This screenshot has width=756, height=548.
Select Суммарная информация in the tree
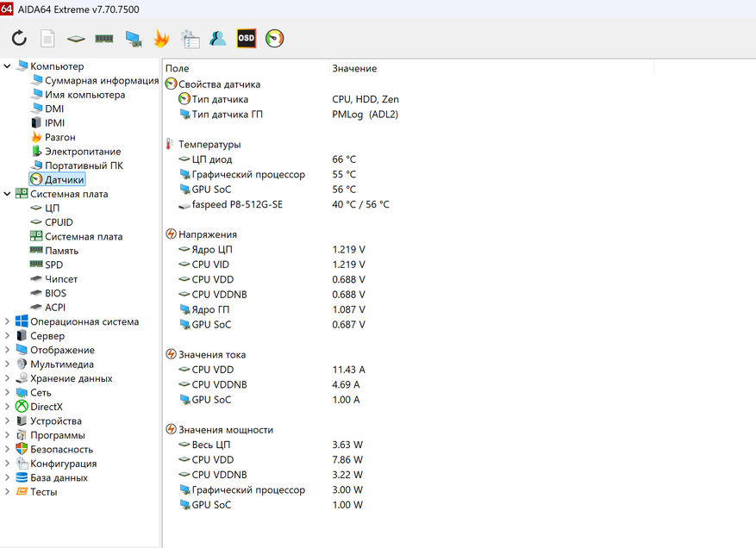click(102, 81)
